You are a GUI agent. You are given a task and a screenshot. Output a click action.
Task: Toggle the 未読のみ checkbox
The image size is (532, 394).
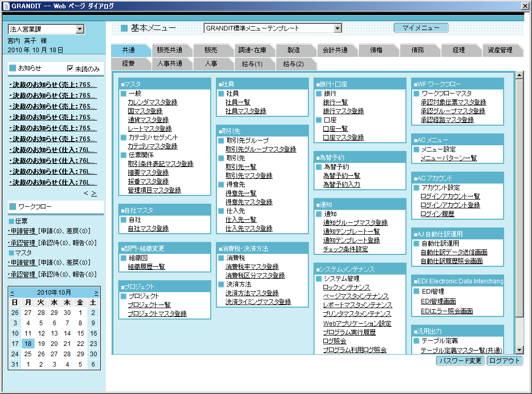click(x=70, y=68)
